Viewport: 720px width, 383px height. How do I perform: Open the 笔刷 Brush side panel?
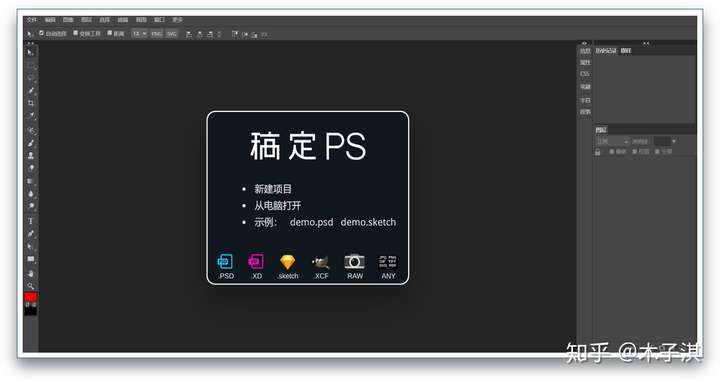(x=585, y=87)
